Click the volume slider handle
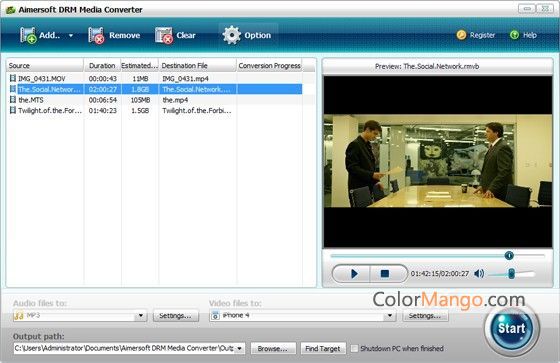Screen dimensions: 560x363 pyautogui.click(x=511, y=274)
